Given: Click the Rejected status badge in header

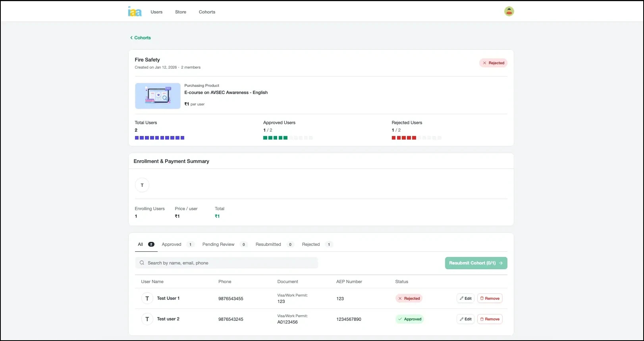Looking at the screenshot, I should 493,63.
